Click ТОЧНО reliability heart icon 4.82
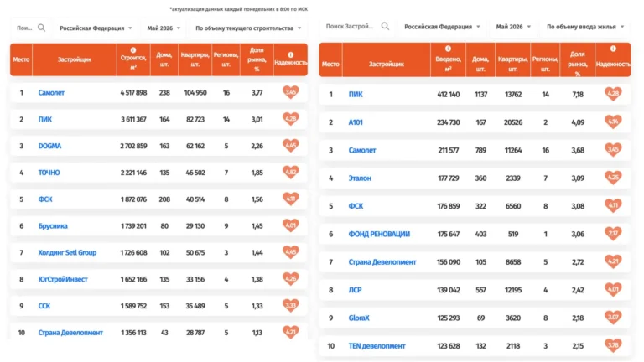This screenshot has height=362, width=644. 290,173
